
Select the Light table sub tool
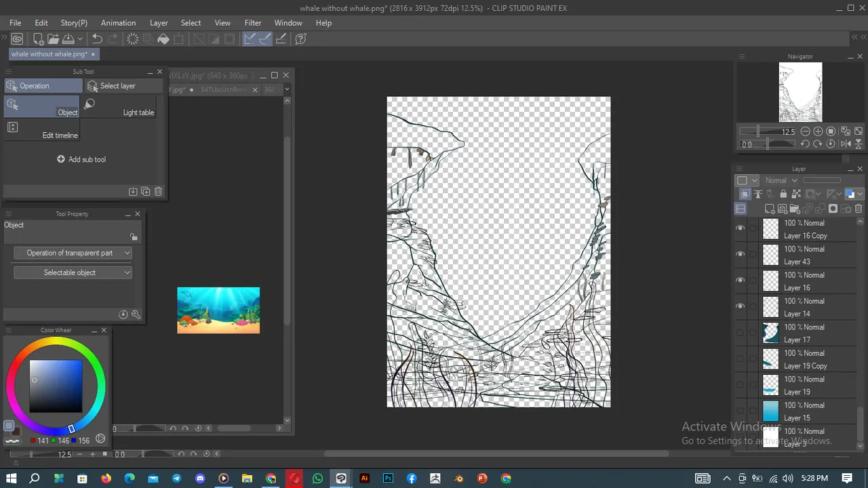(119, 106)
